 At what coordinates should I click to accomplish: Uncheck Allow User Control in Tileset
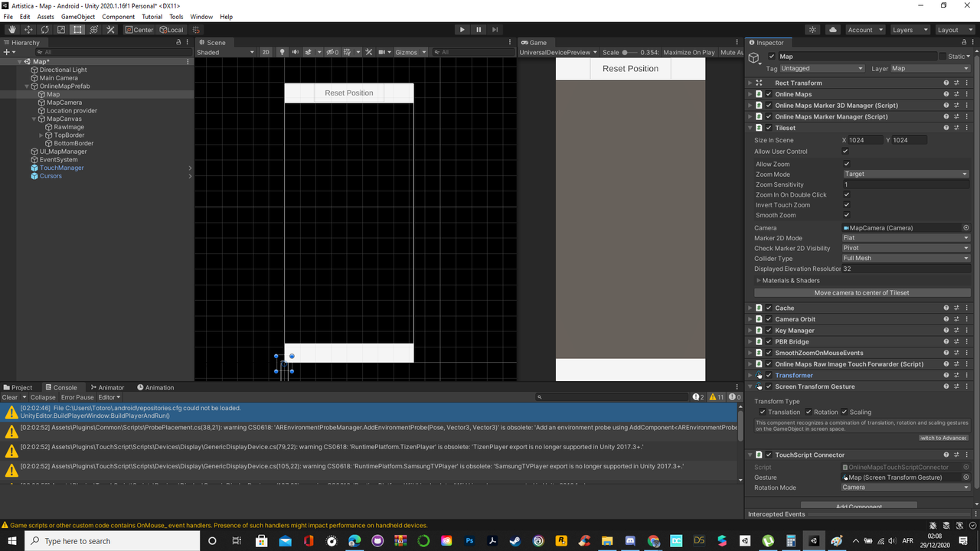846,152
